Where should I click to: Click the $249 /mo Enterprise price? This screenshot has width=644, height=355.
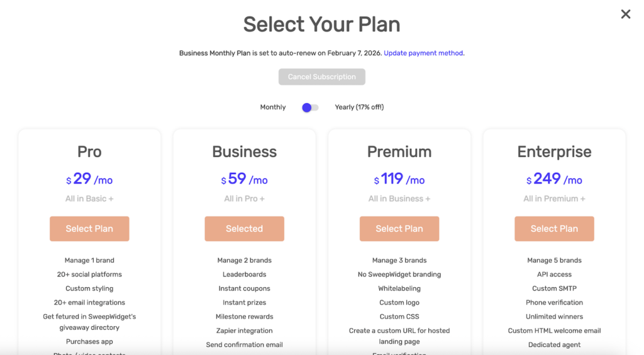pyautogui.click(x=554, y=179)
